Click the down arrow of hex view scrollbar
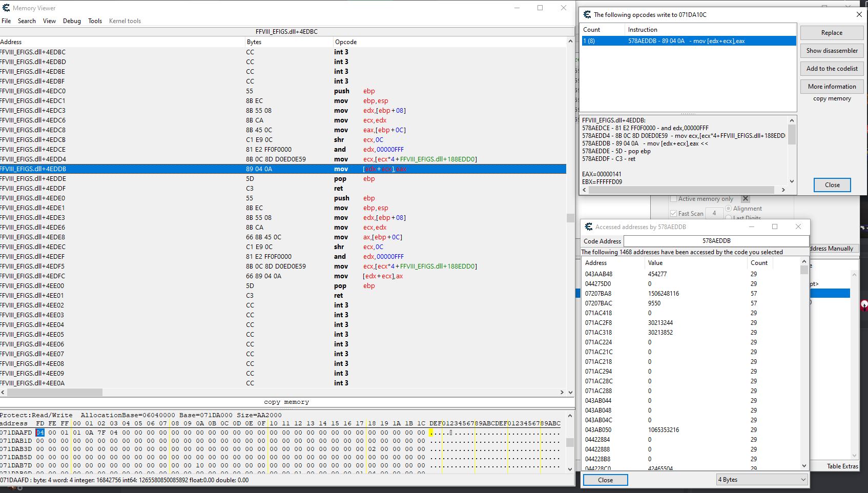868x493 pixels. point(570,469)
